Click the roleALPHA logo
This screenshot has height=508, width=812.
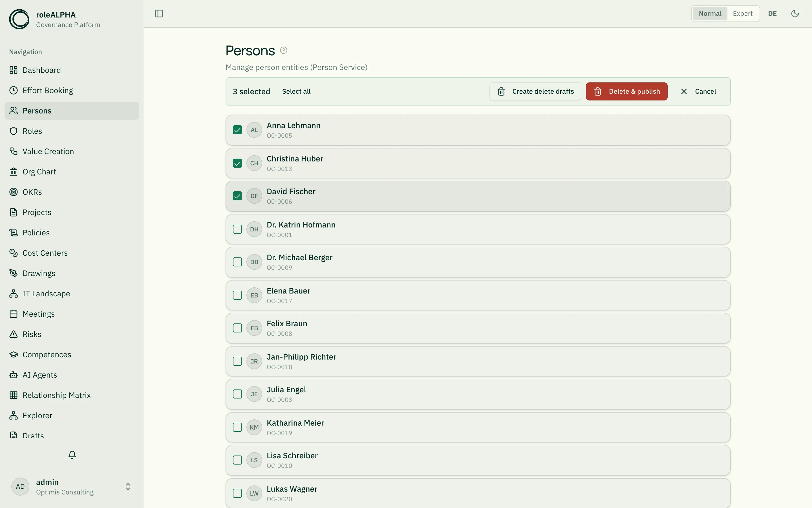19,19
